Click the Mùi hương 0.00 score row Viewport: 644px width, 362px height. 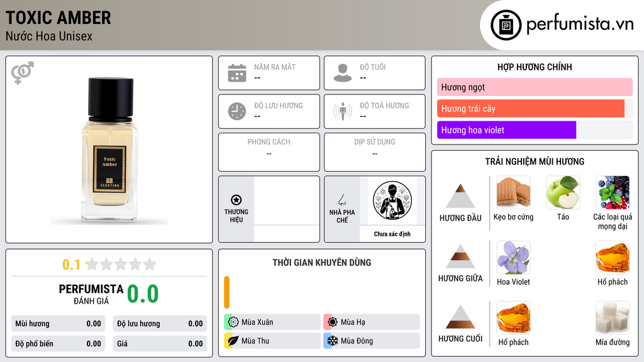pos(58,324)
